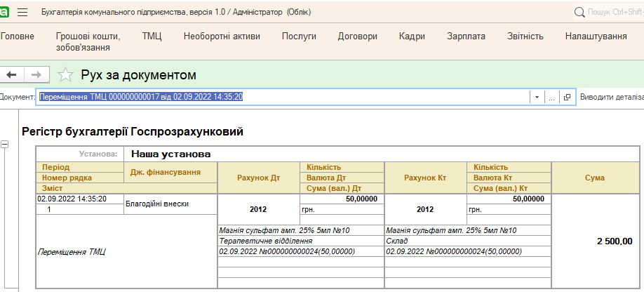Open the Зарплата menu section
Viewport: 644px width, 292px height.
466,36
